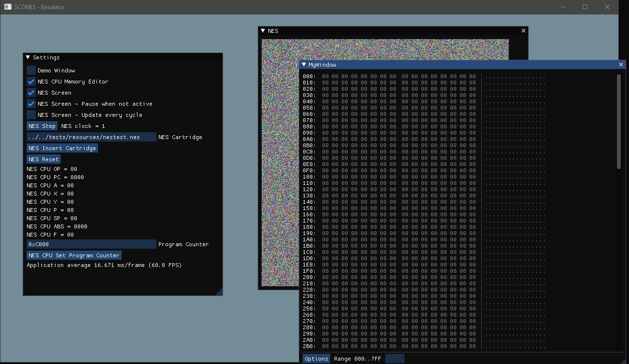Click memory row address 0A0:
Viewport: 629px width, 364px height.
pos(309,139)
